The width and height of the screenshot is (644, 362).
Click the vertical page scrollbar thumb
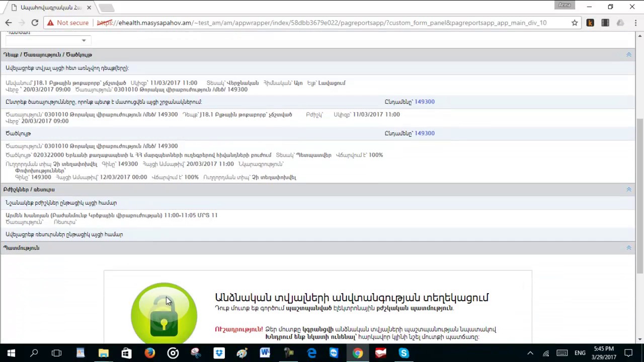639,196
